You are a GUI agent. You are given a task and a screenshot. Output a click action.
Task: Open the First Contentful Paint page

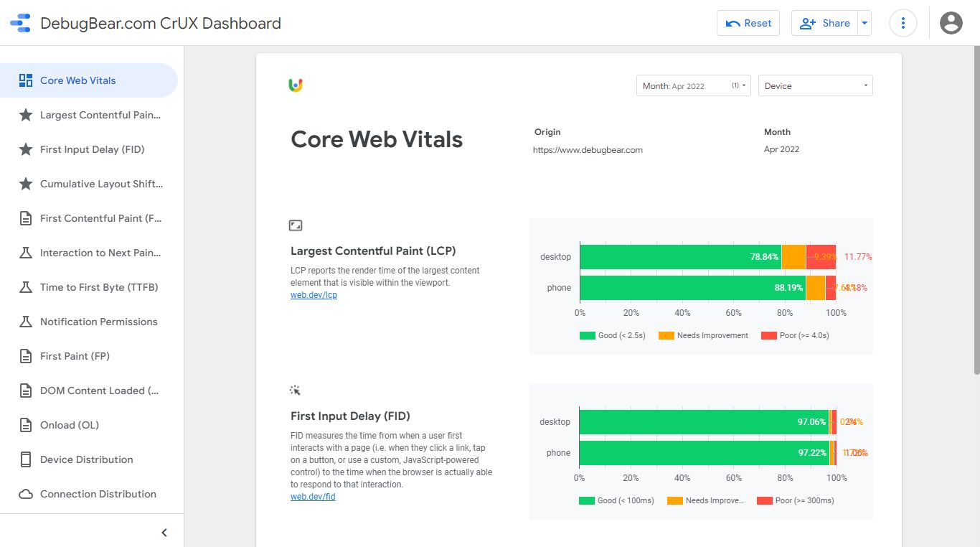point(89,218)
